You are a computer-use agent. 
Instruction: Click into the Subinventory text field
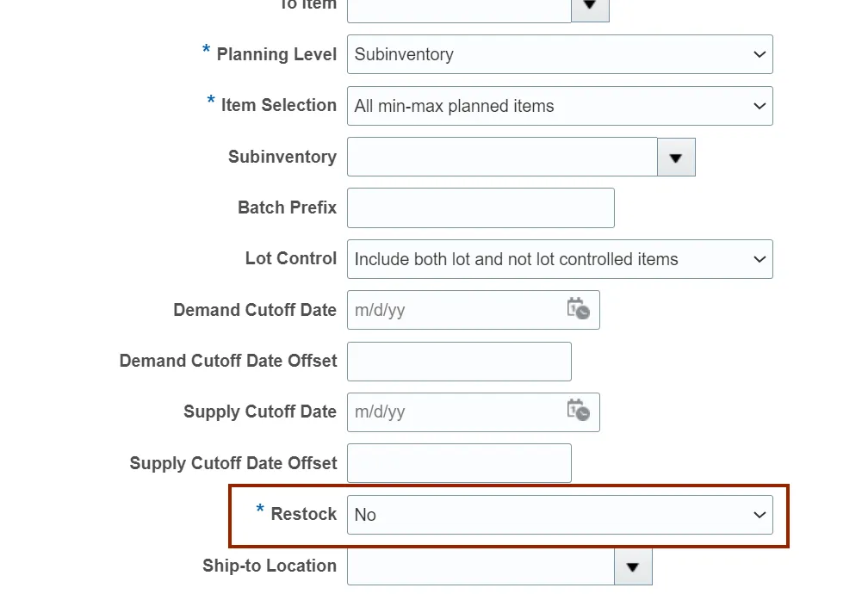tap(502, 158)
